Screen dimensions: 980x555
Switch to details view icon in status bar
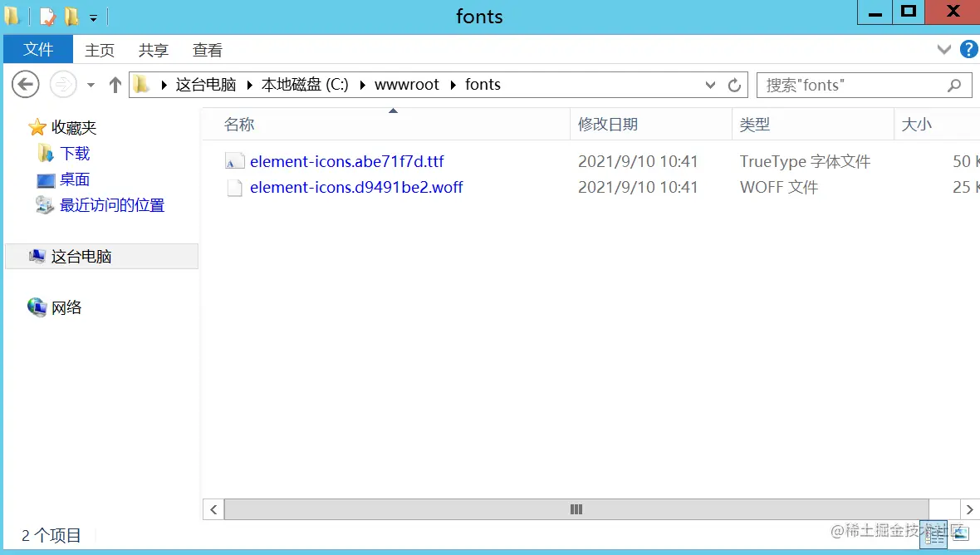(933, 535)
